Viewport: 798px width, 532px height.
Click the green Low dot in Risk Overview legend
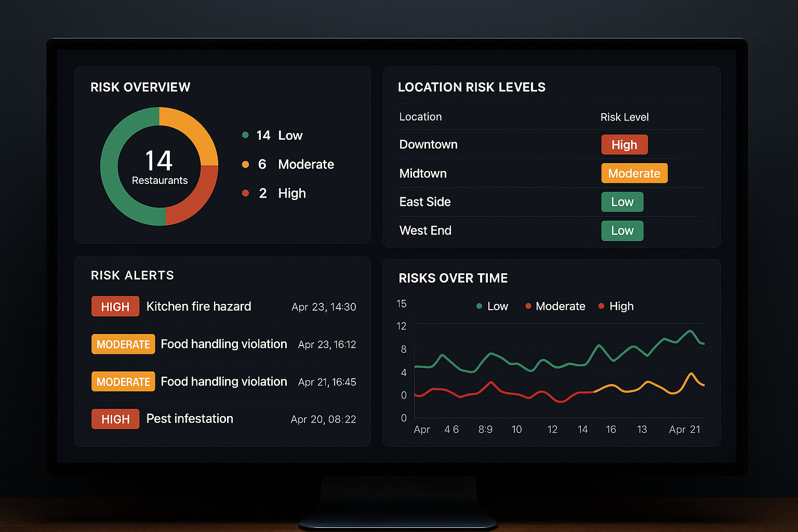245,135
